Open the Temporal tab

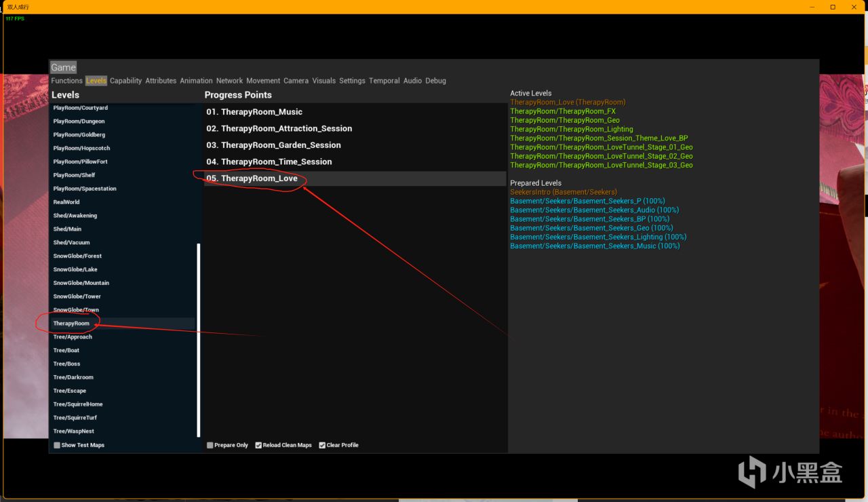[x=384, y=81]
